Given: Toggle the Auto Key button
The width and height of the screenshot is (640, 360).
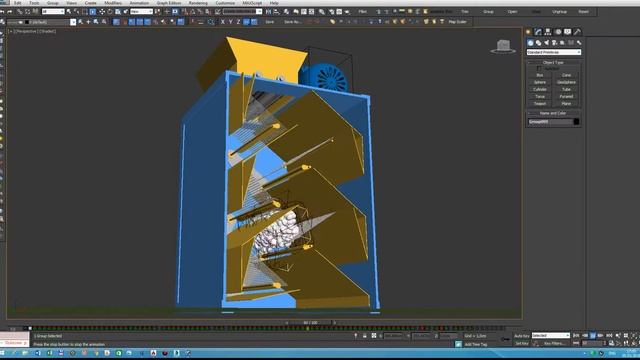Looking at the screenshot, I should coord(522,336).
